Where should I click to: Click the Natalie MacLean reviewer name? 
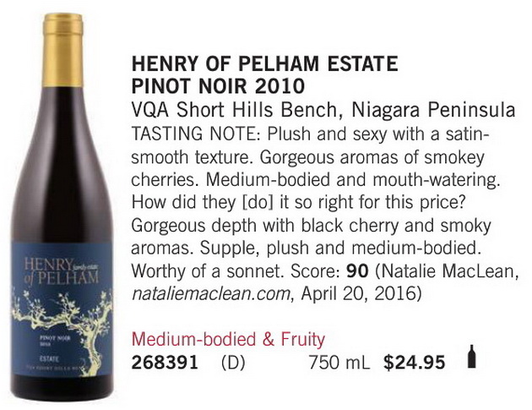[x=449, y=271]
